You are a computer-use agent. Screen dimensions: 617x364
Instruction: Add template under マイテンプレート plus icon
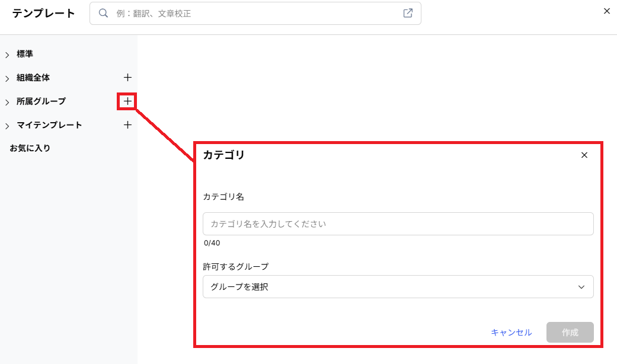127,124
